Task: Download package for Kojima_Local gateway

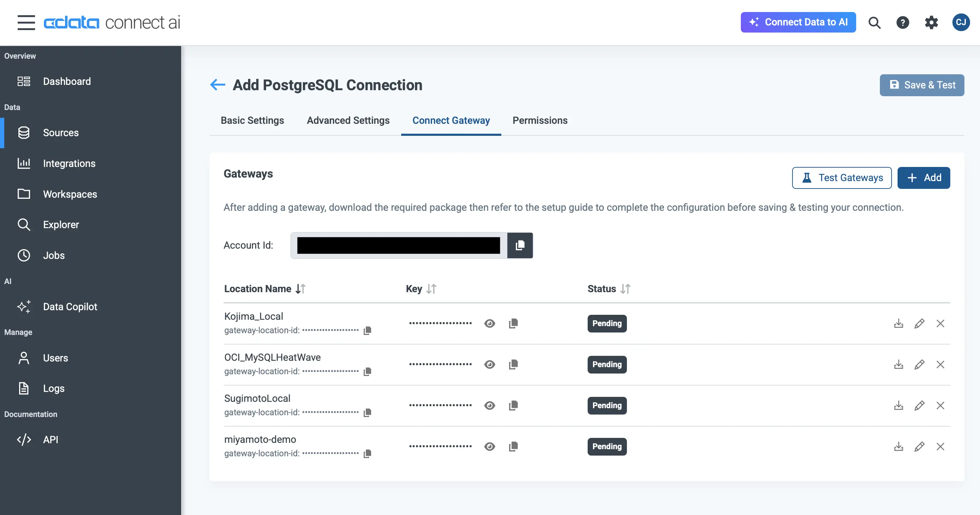Action: pos(898,323)
